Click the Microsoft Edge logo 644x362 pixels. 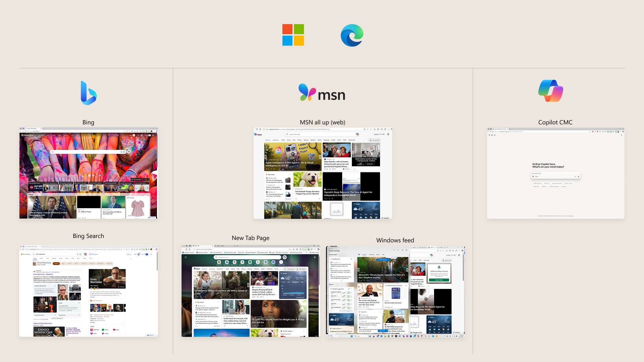[352, 35]
